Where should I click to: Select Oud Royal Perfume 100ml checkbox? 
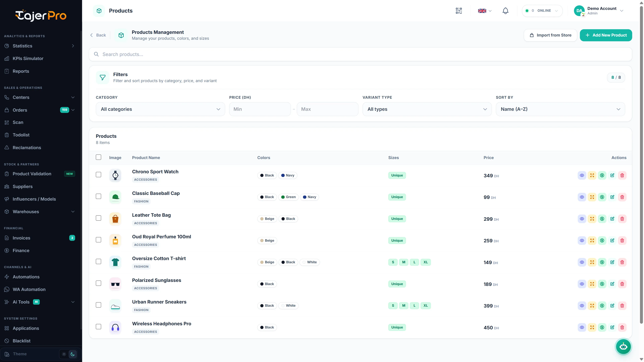point(98,240)
